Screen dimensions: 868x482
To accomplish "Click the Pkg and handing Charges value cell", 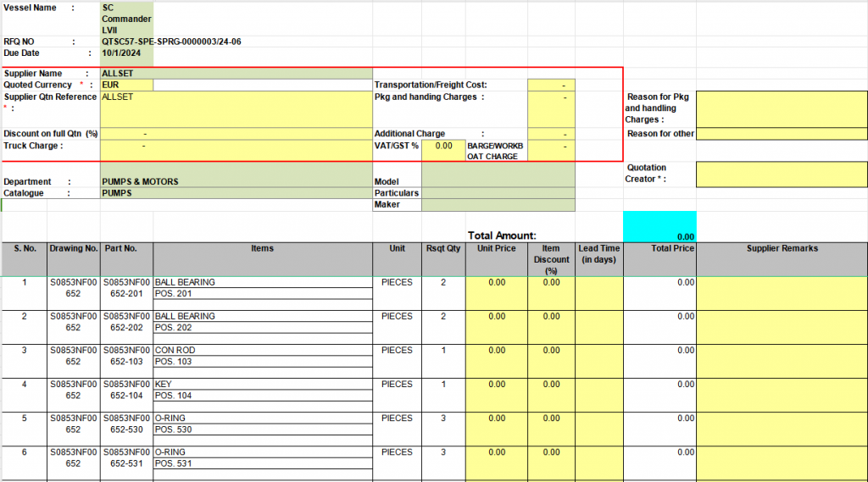I will (x=551, y=108).
